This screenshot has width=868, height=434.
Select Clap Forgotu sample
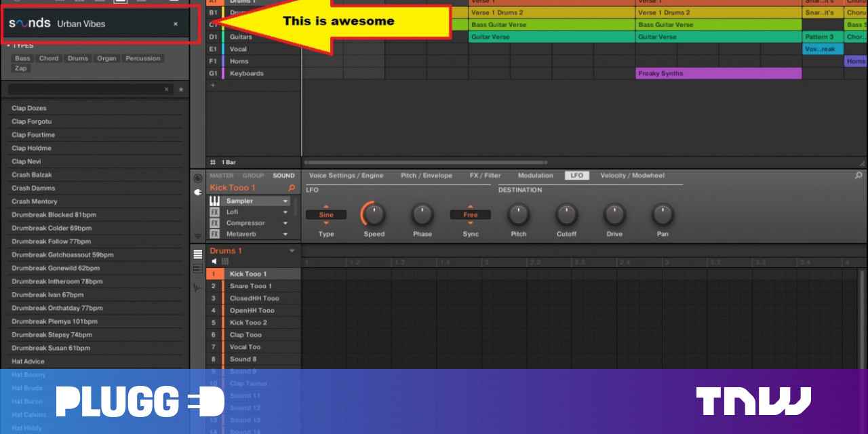[x=96, y=121]
